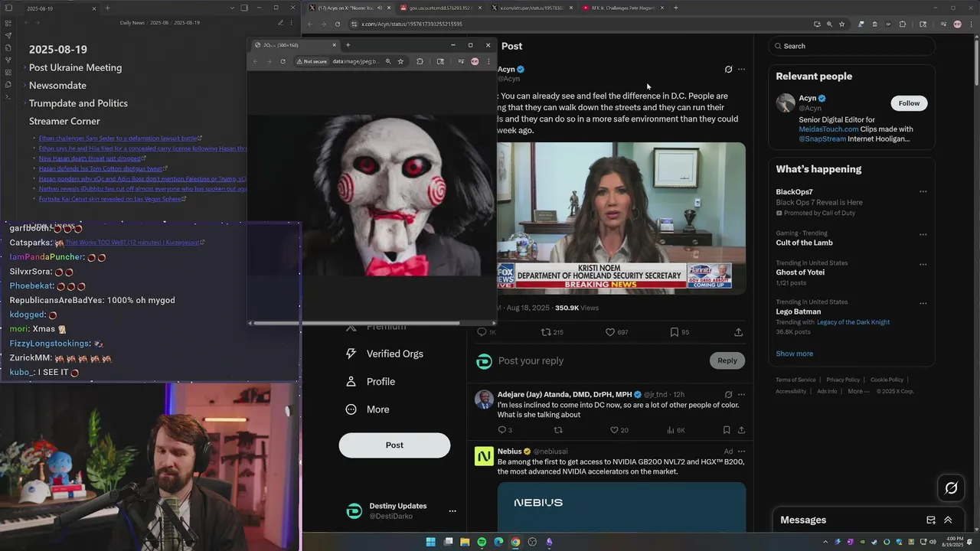Open more options on Acyn's post
This screenshot has height=551, width=980.
point(741,70)
